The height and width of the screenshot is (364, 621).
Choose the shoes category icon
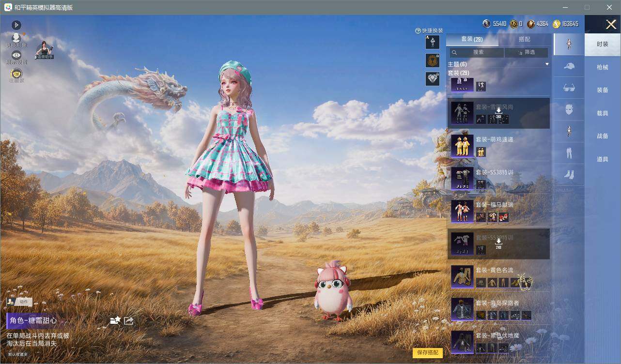(569, 175)
